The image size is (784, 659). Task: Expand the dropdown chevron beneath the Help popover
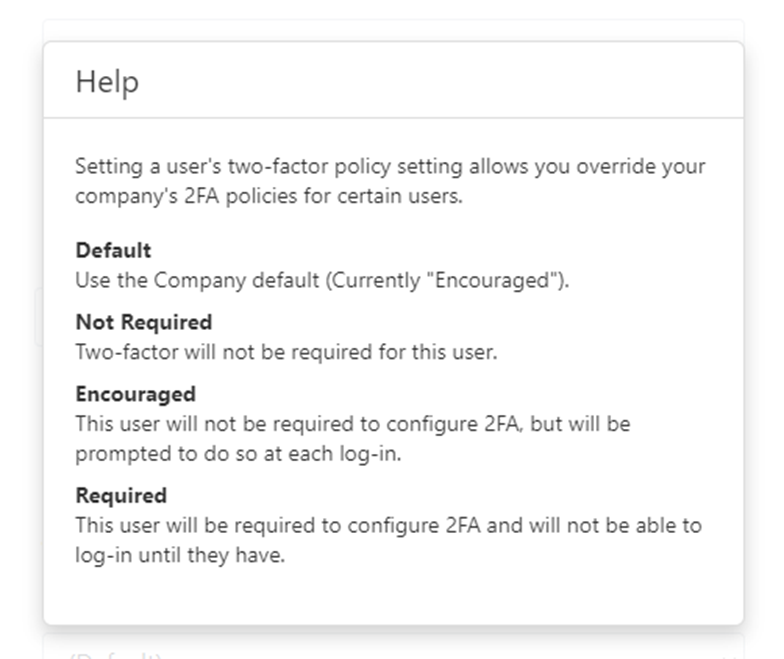tap(728, 655)
